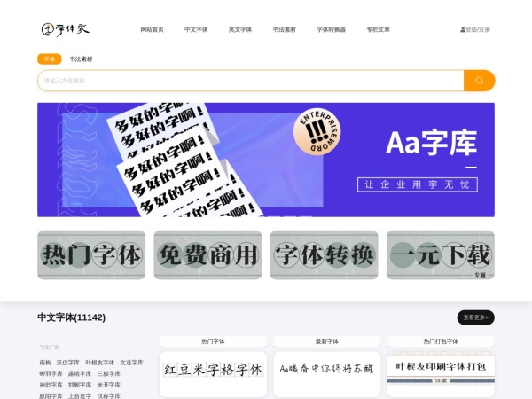Open the 英文字体 navigation menu
Image resolution: width=532 pixels, height=399 pixels.
[240, 29]
